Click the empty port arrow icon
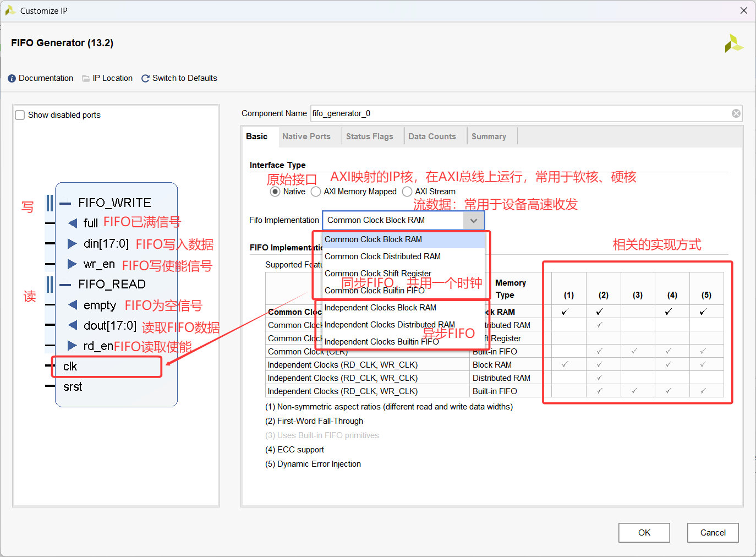Image resolution: width=756 pixels, height=557 pixels. (x=73, y=305)
